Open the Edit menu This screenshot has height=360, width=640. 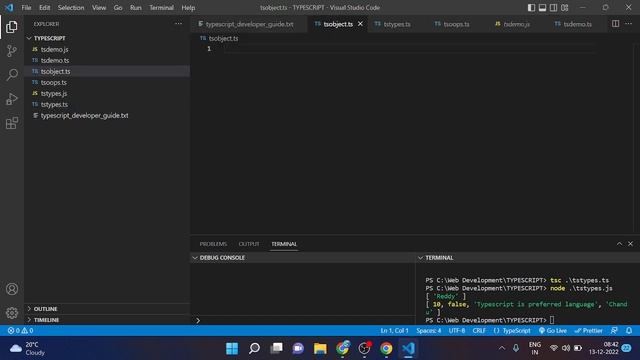pos(44,7)
